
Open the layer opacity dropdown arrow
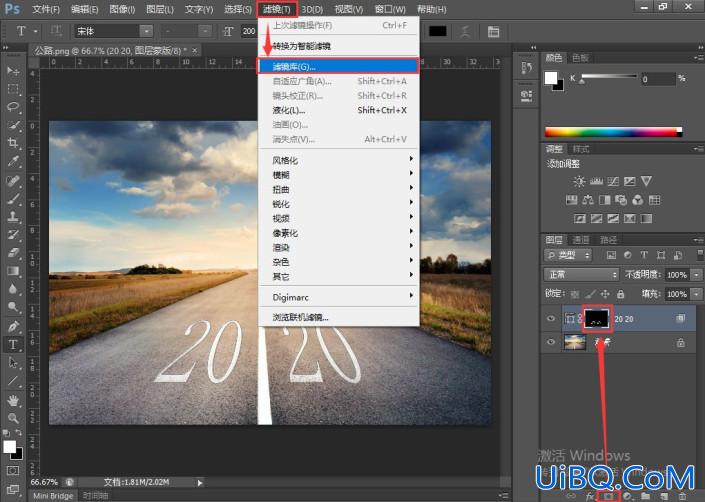[697, 275]
